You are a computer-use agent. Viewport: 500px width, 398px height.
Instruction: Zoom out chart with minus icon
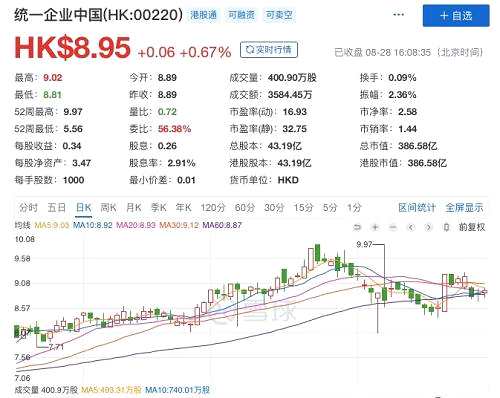click(x=393, y=227)
